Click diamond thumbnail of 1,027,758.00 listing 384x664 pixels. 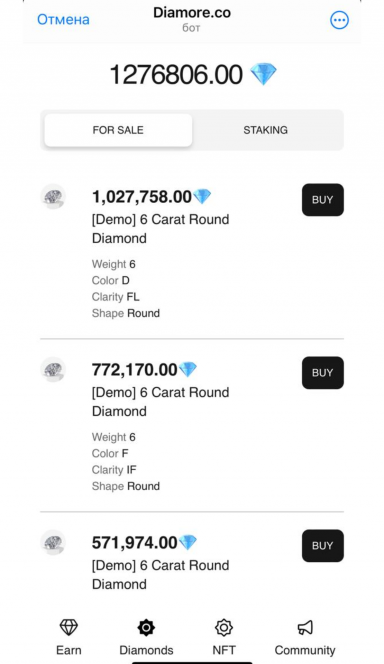pyautogui.click(x=53, y=196)
